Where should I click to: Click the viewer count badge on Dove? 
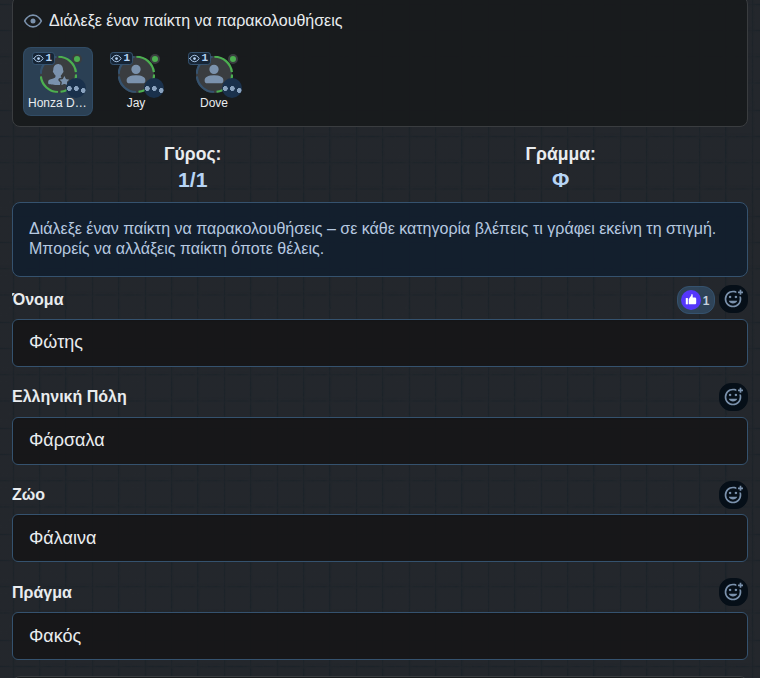199,58
